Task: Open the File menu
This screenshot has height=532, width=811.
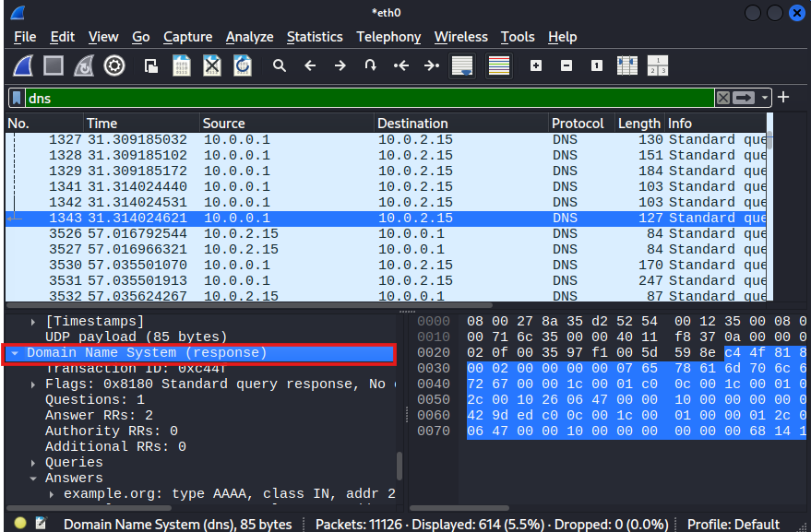Action: pyautogui.click(x=25, y=37)
